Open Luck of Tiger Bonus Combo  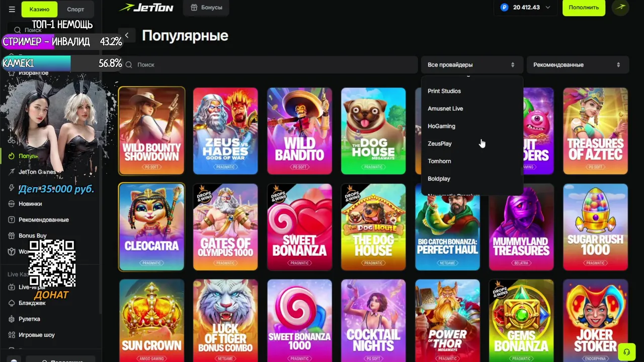[x=225, y=320]
